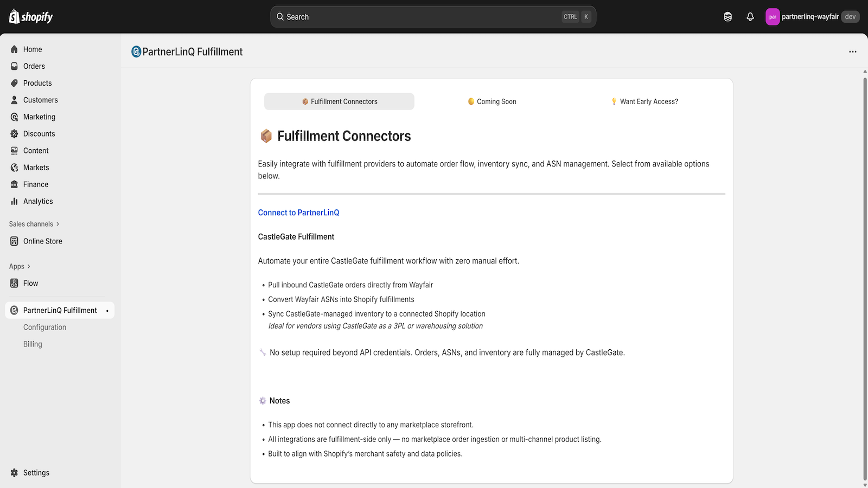Click the Online Store icon
Screen dimensions: 868x488
point(15,241)
